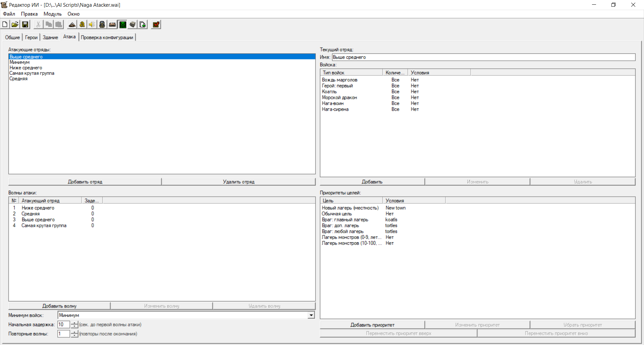Viewport: 644px width, 345px height.
Task: Click the Paste toolbar icon
Action: (x=59, y=24)
